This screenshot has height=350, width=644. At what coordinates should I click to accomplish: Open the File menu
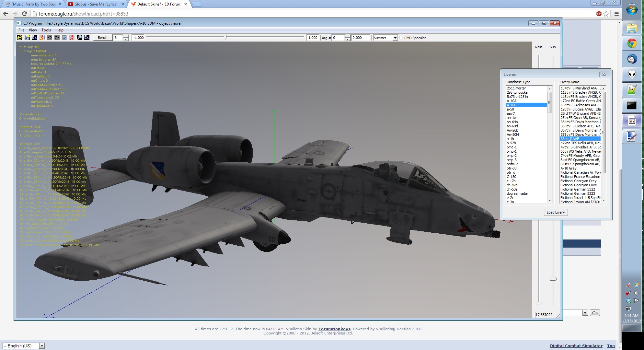coord(21,30)
